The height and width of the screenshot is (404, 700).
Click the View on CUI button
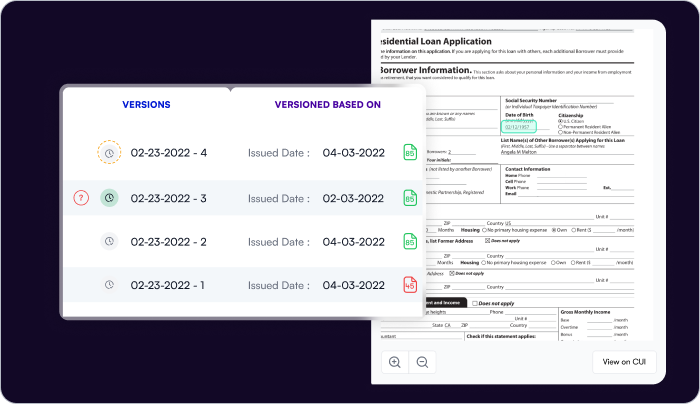pos(624,362)
